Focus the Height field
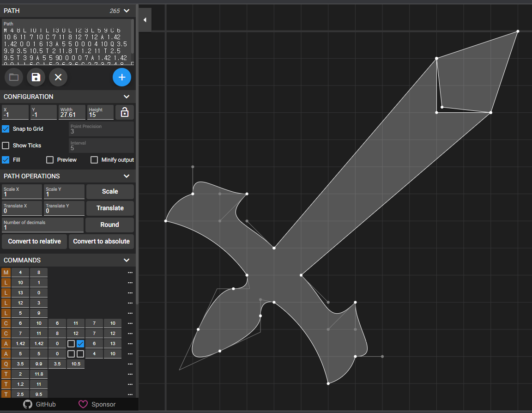The image size is (532, 413). (100, 112)
